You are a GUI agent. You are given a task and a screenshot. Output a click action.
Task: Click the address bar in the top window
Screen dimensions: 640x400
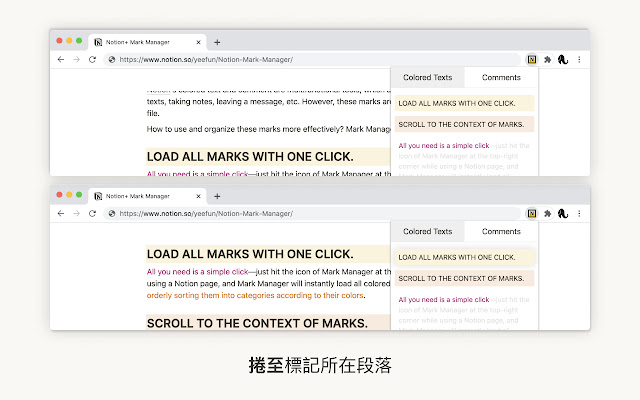(x=300, y=60)
